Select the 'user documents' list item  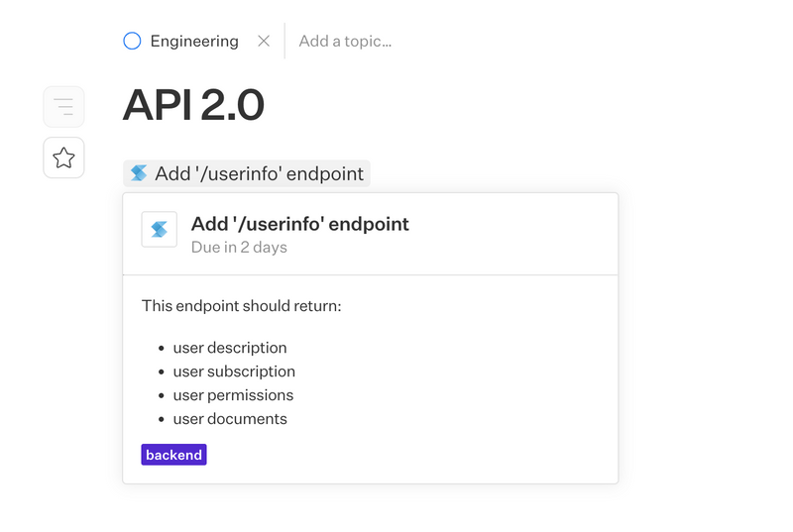230,419
